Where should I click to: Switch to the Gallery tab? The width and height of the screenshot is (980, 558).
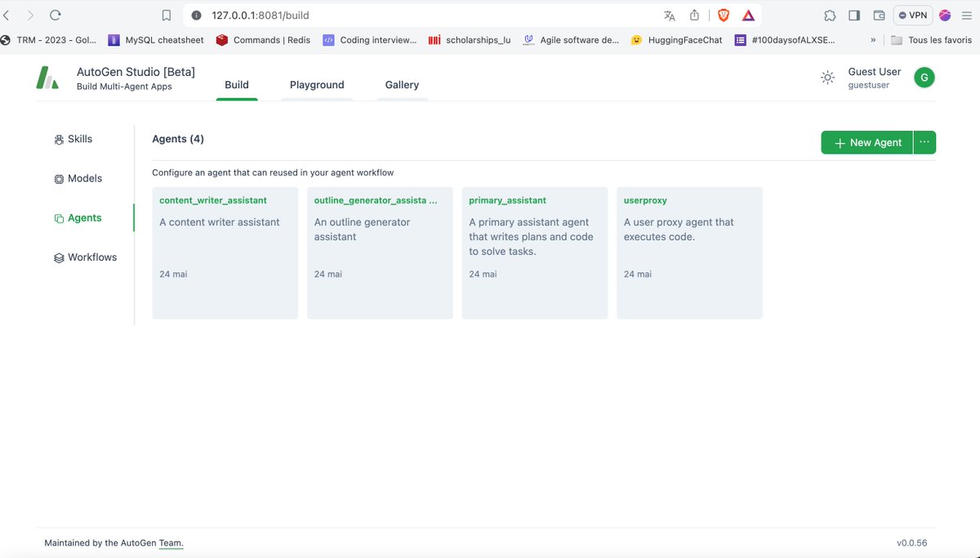coord(402,85)
